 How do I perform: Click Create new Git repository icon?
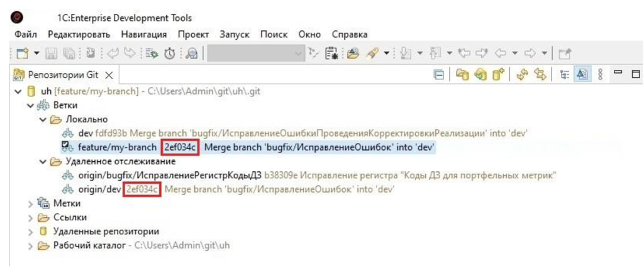pyautogui.click(x=498, y=75)
